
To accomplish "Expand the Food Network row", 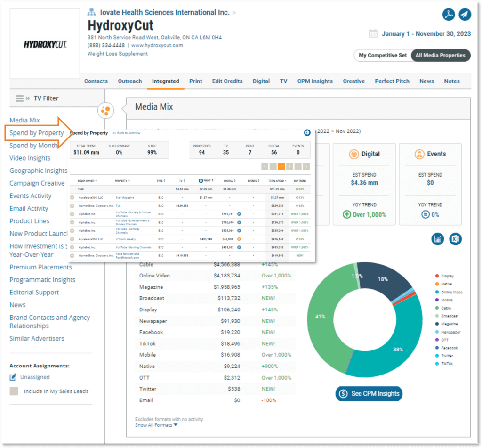I will tap(72, 255).
